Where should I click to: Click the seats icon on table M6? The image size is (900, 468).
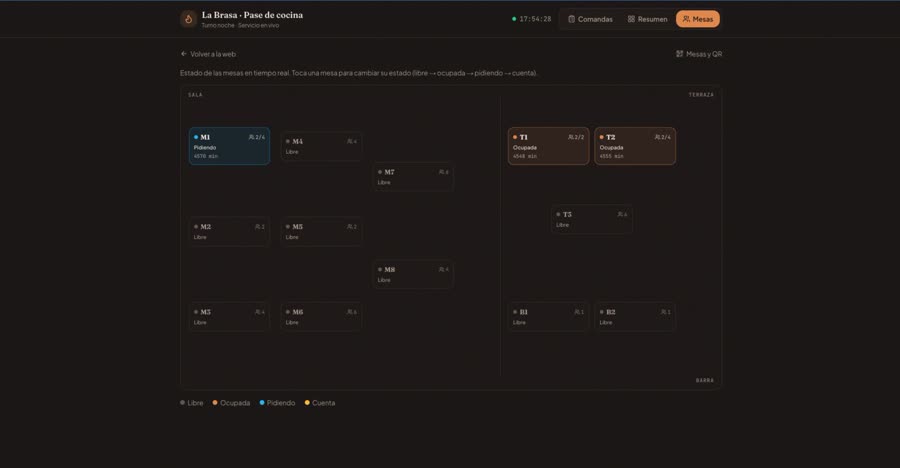350,312
